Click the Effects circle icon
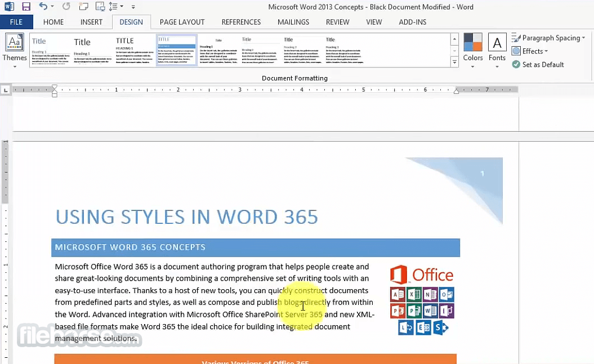Viewport: 594px width, 364px height. tap(516, 51)
